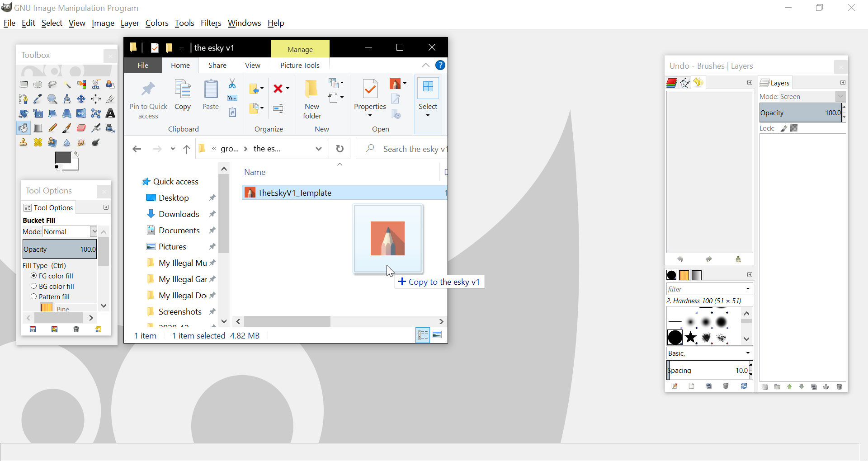Viewport: 868px width, 461px height.
Task: Switch Explorer to large thumbnails view
Action: coord(437,335)
